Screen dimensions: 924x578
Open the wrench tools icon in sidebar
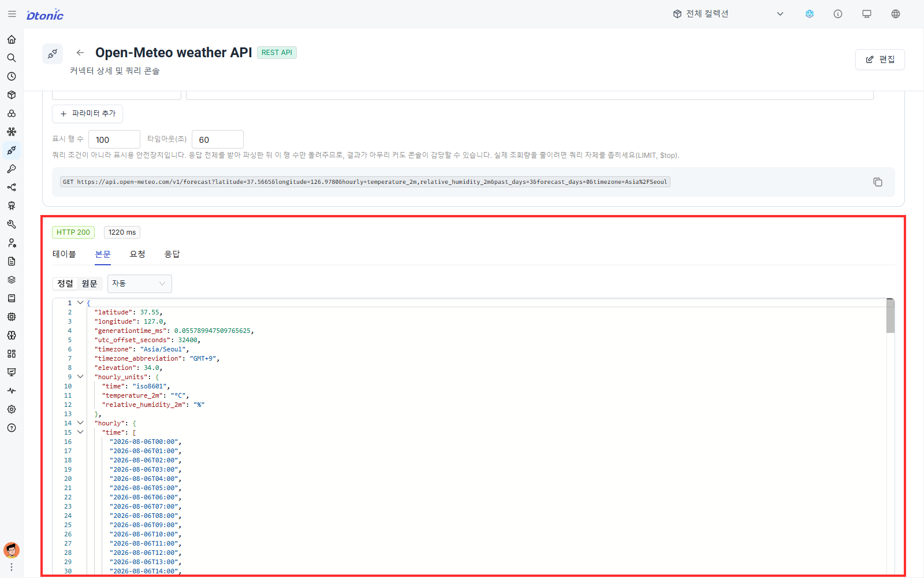click(12, 224)
